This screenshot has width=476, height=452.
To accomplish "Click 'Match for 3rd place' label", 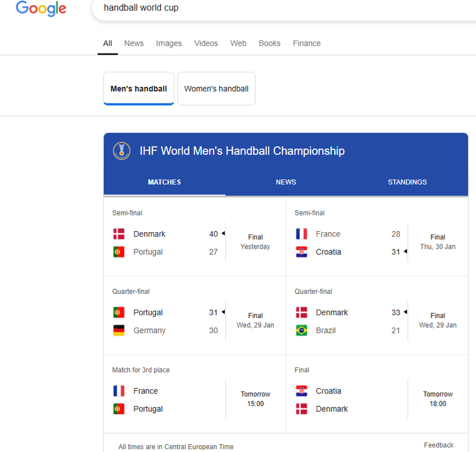I will (x=141, y=370).
